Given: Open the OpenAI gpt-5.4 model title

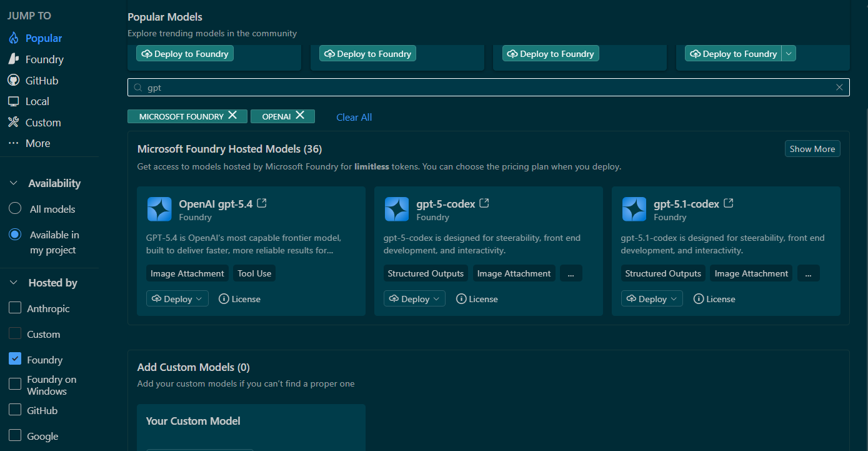Looking at the screenshot, I should pyautogui.click(x=216, y=204).
